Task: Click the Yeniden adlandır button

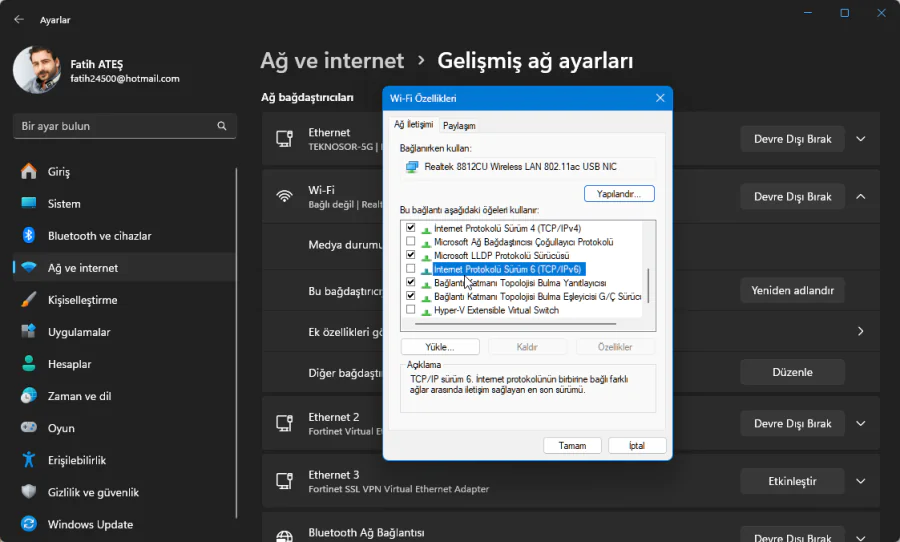Action: point(792,291)
